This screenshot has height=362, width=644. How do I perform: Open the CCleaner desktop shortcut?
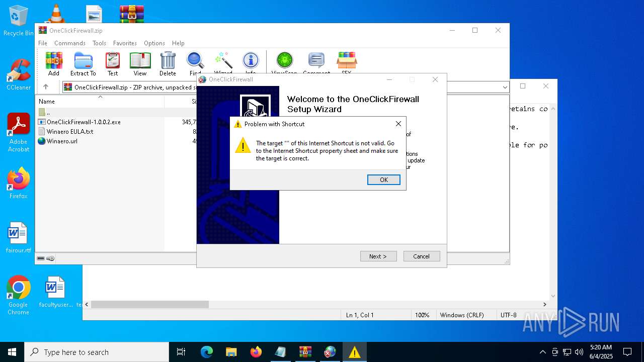coord(19,75)
